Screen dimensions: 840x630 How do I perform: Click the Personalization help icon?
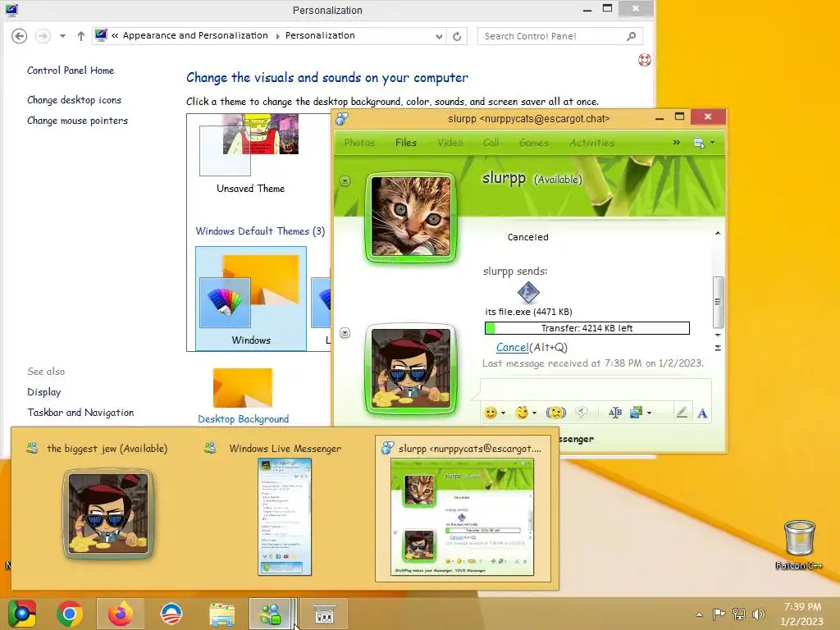pos(645,60)
